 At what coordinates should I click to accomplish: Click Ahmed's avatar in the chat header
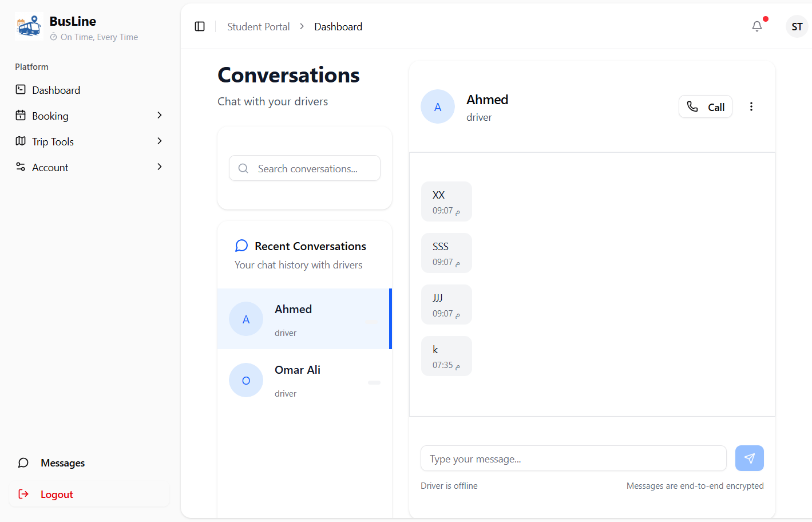pyautogui.click(x=437, y=106)
